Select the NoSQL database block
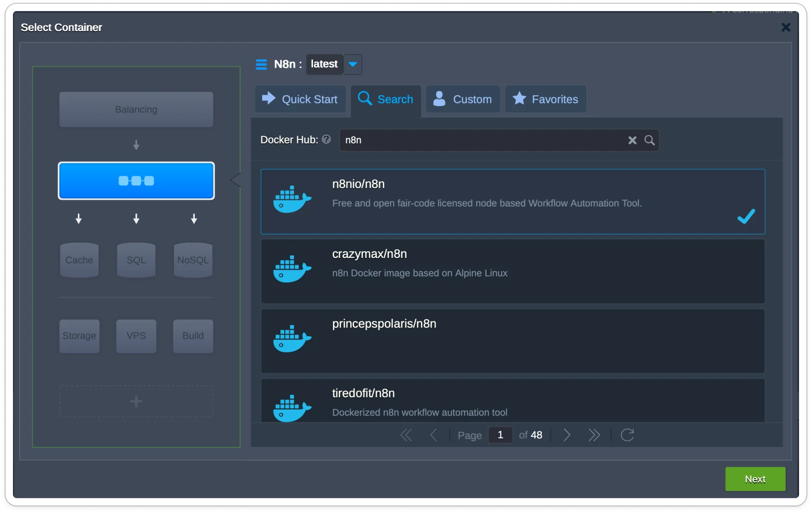 193,260
